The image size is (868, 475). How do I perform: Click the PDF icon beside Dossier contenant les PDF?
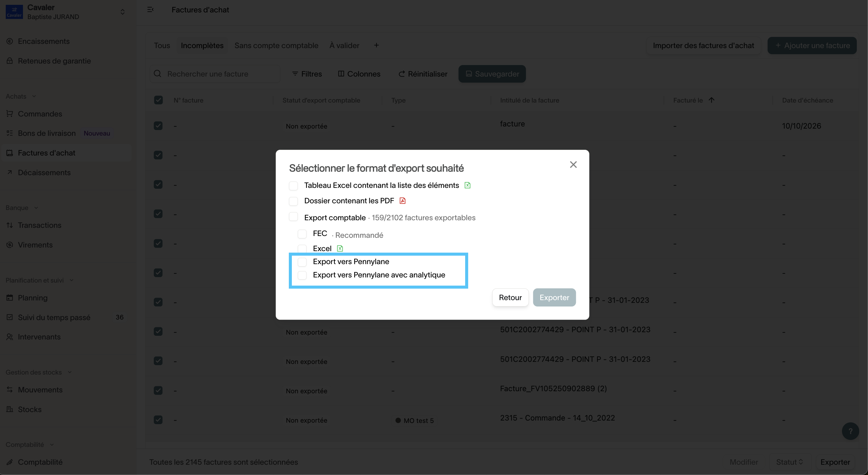click(x=402, y=201)
